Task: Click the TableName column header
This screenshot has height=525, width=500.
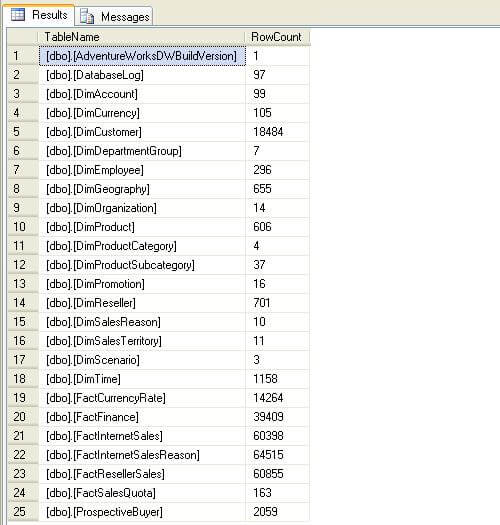Action: 142,37
